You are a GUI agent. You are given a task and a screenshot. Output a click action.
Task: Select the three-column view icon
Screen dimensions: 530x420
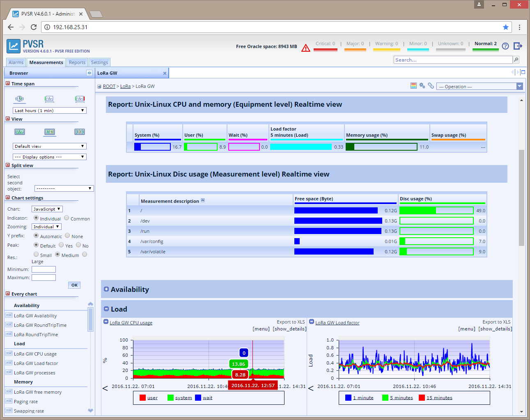tap(80, 132)
